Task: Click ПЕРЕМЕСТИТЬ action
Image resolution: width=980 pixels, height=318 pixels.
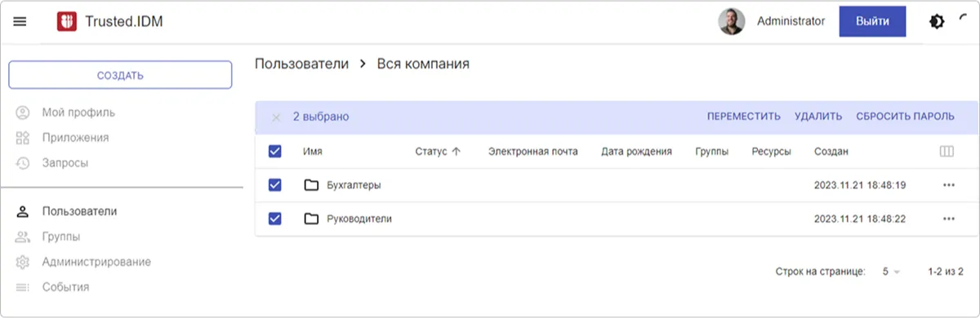Action: (744, 117)
